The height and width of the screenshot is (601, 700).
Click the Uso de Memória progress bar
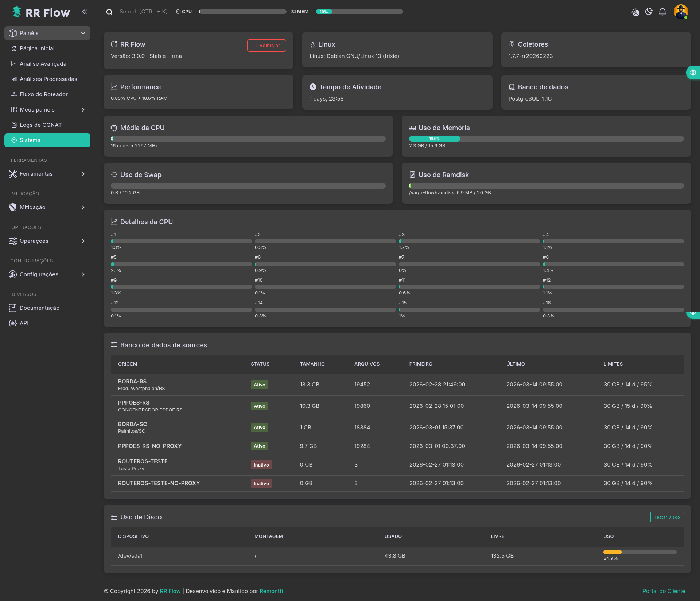546,139
